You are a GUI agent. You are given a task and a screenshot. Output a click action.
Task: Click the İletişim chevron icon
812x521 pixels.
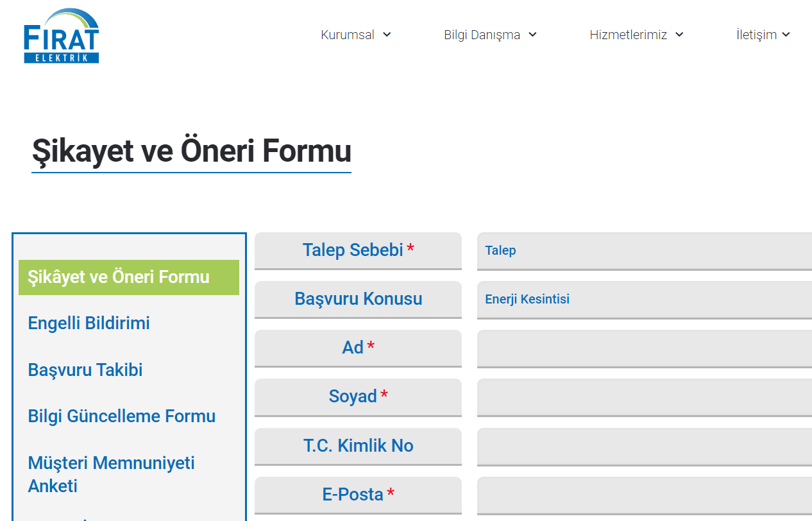pyautogui.click(x=786, y=35)
